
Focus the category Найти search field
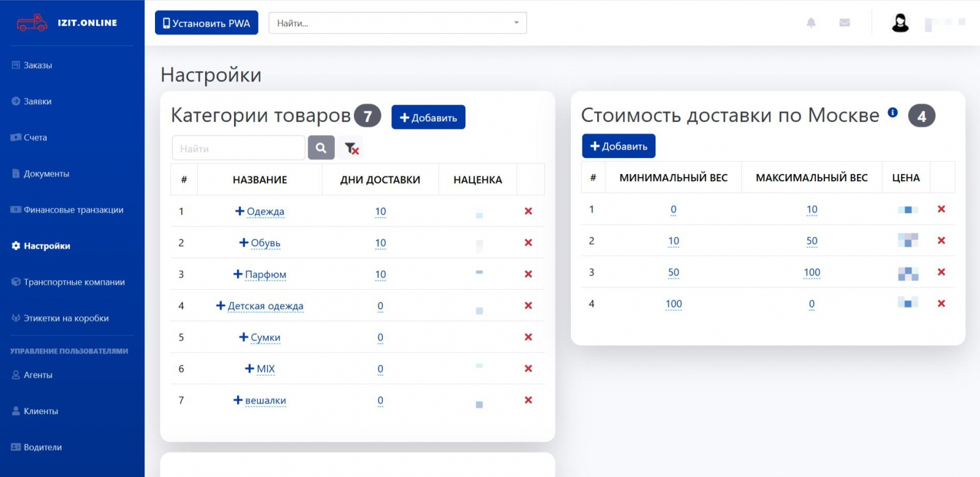(238, 148)
